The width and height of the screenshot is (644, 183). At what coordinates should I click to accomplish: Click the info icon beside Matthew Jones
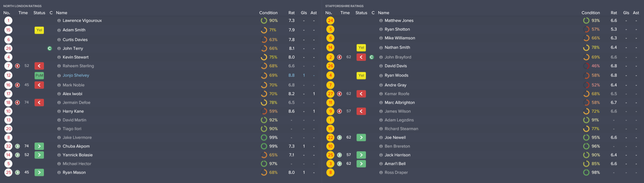[x=381, y=20]
